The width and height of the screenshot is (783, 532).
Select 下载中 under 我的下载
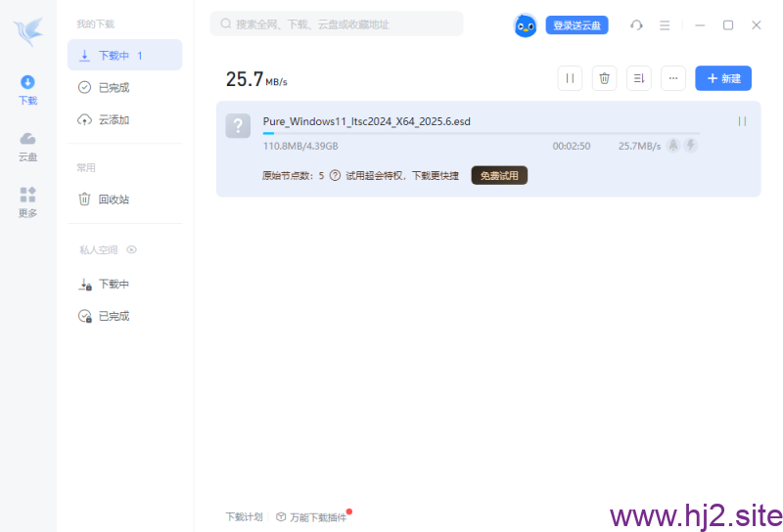click(125, 55)
